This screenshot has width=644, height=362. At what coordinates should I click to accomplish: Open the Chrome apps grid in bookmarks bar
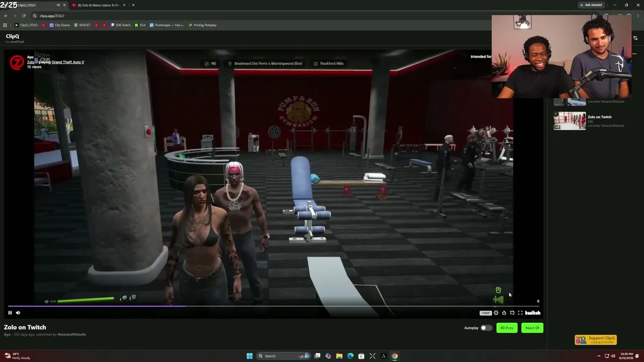[x=5, y=25]
